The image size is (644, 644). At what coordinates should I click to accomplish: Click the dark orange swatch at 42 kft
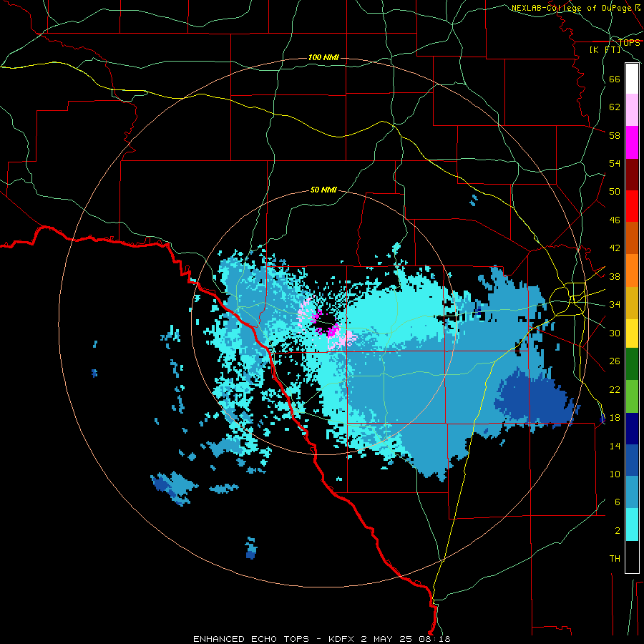pyautogui.click(x=632, y=238)
